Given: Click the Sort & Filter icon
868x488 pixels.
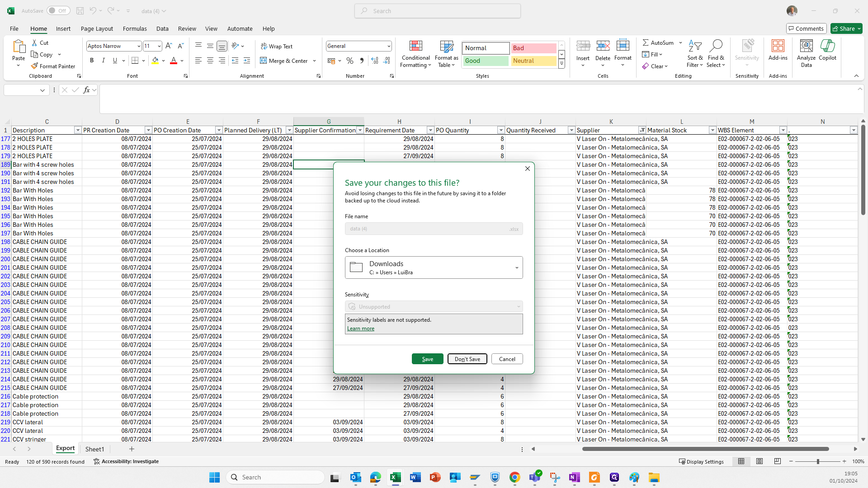Looking at the screenshot, I should 695,46.
